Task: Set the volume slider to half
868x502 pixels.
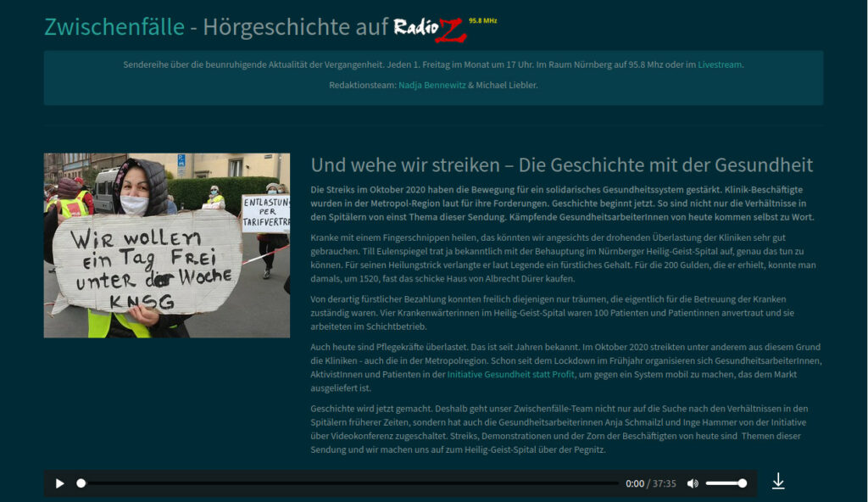Action: (x=725, y=483)
